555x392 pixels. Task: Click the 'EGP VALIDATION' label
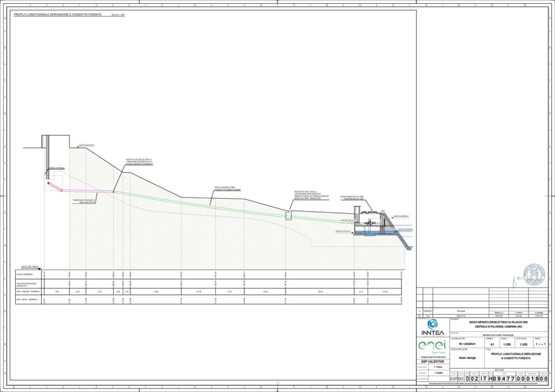coord(432,361)
